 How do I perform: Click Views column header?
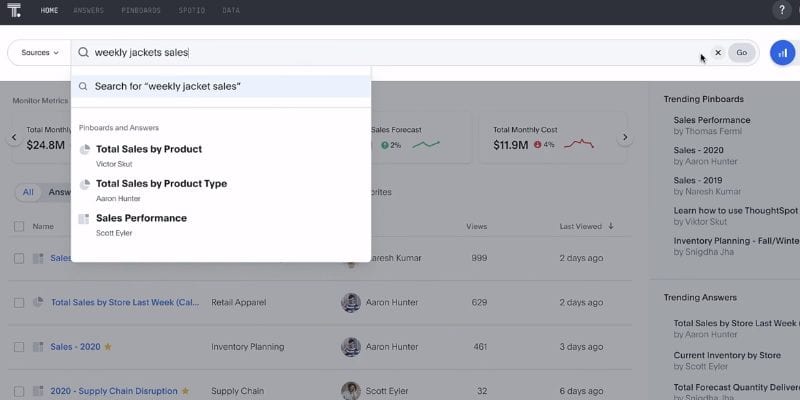477,227
